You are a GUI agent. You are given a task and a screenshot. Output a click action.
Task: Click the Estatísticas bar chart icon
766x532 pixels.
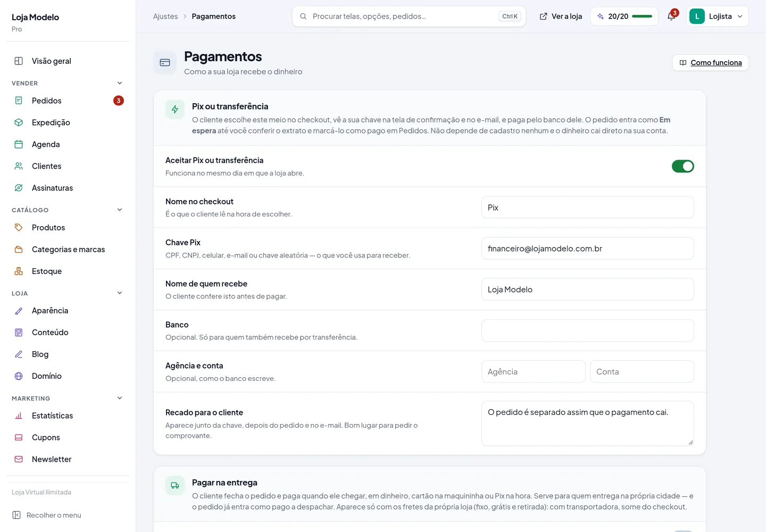19,415
